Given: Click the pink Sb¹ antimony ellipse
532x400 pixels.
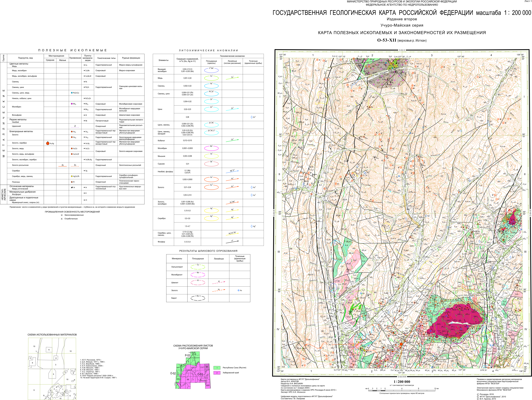Looking at the screenshot, I should pyautogui.click(x=211, y=164).
